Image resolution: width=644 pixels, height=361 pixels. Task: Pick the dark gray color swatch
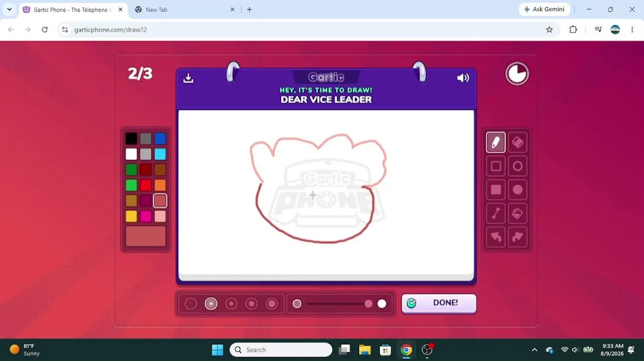click(145, 139)
